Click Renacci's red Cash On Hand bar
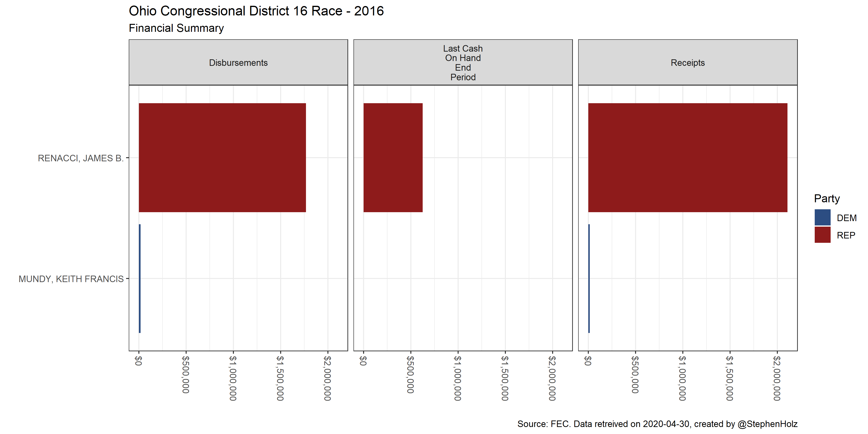Viewport: 868px width, 434px height. click(x=393, y=157)
